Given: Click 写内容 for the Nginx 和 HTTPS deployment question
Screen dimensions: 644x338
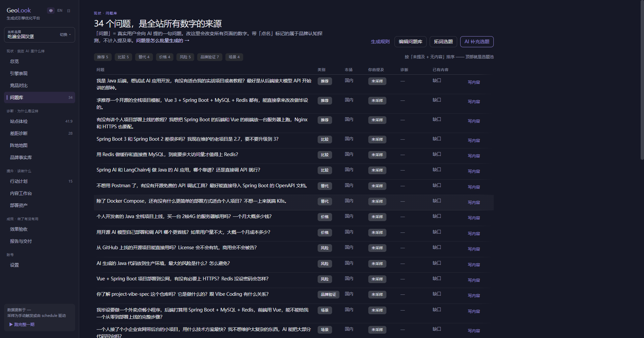Looking at the screenshot, I should (474, 121).
